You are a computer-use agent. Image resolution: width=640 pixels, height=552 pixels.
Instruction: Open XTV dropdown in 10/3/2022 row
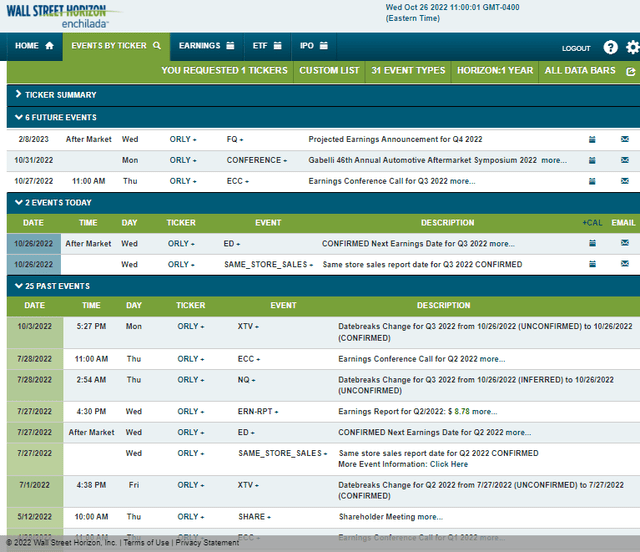point(248,326)
